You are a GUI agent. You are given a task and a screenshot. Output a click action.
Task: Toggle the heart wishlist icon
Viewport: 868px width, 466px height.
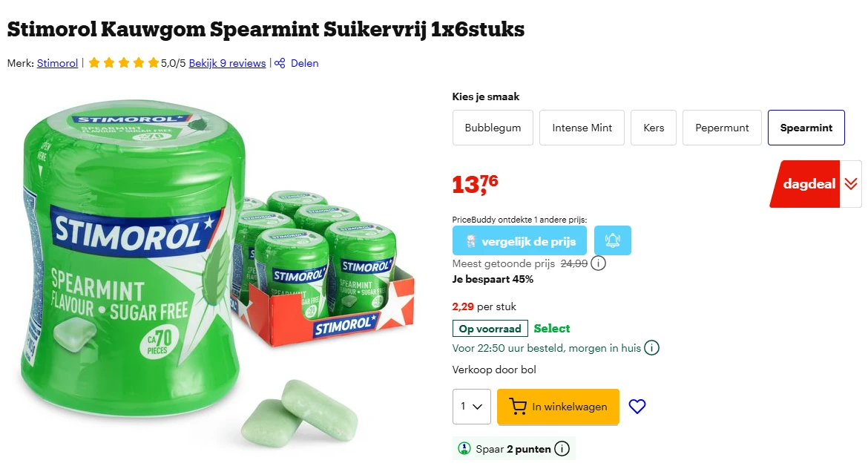pos(637,407)
